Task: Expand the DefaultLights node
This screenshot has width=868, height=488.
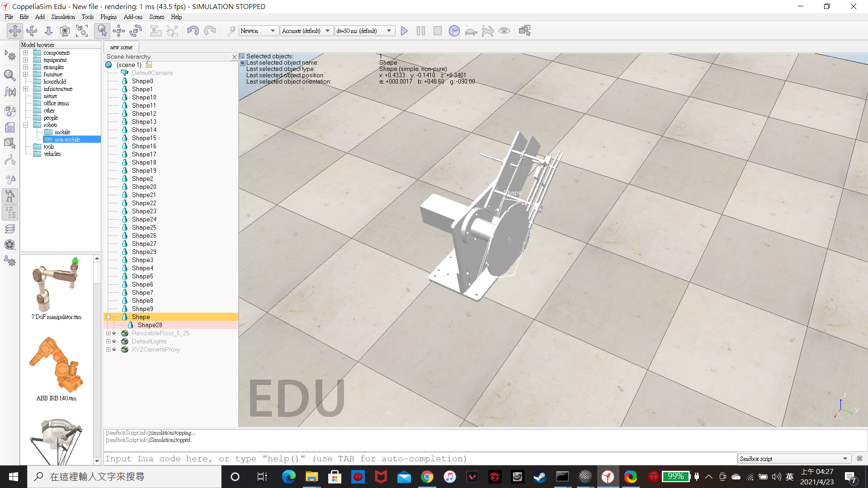Action: (108, 342)
